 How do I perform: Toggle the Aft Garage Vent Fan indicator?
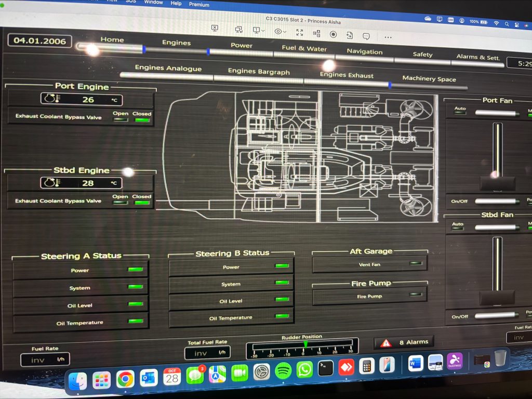415,263
